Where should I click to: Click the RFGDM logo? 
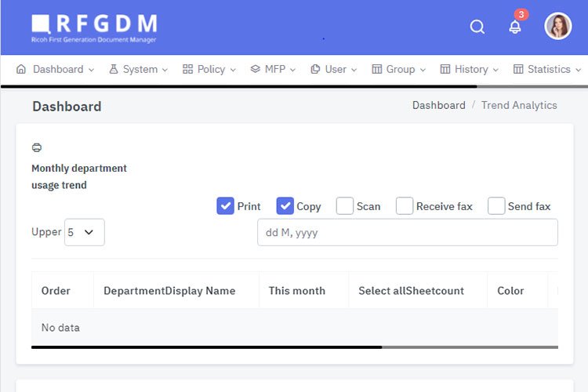point(94,27)
